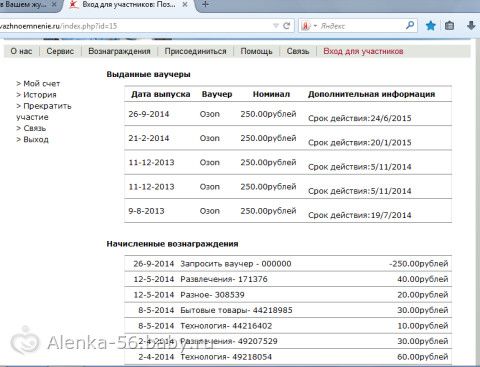Open 'Вход для участников' menu link
Screen dimensions: 480x367
(x=363, y=51)
